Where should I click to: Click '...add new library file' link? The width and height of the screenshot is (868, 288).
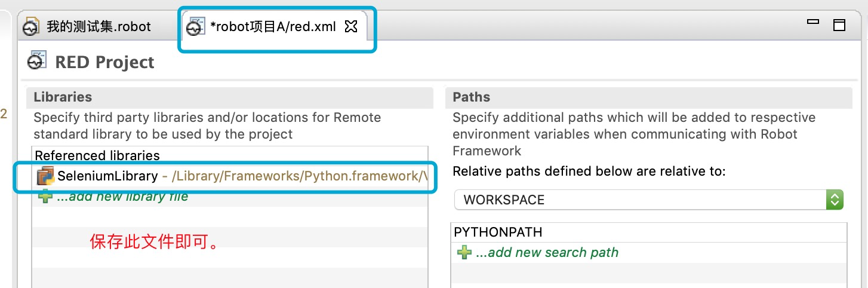pos(122,196)
